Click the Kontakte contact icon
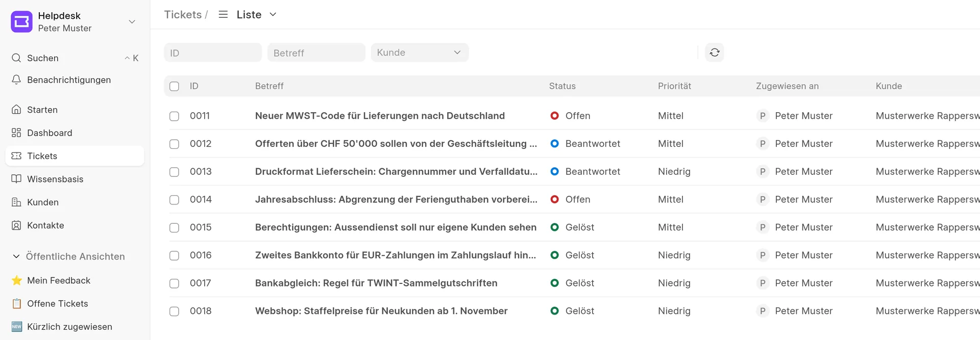The width and height of the screenshot is (980, 340). pos(16,225)
